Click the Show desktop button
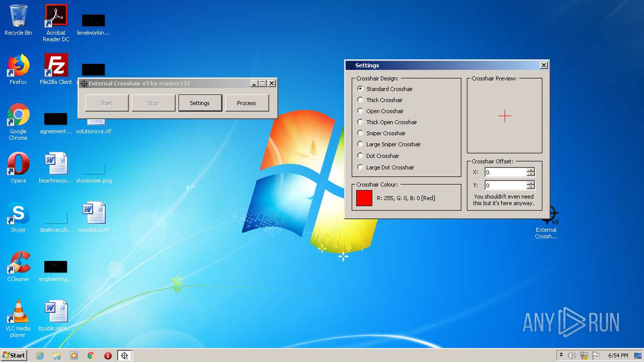Viewport: 644px width, 362px height. point(639,355)
